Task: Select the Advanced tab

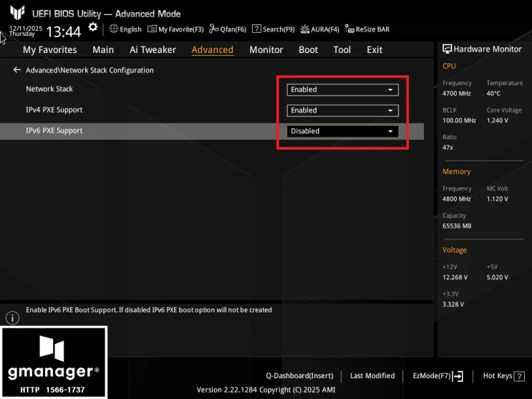Action: coord(213,49)
